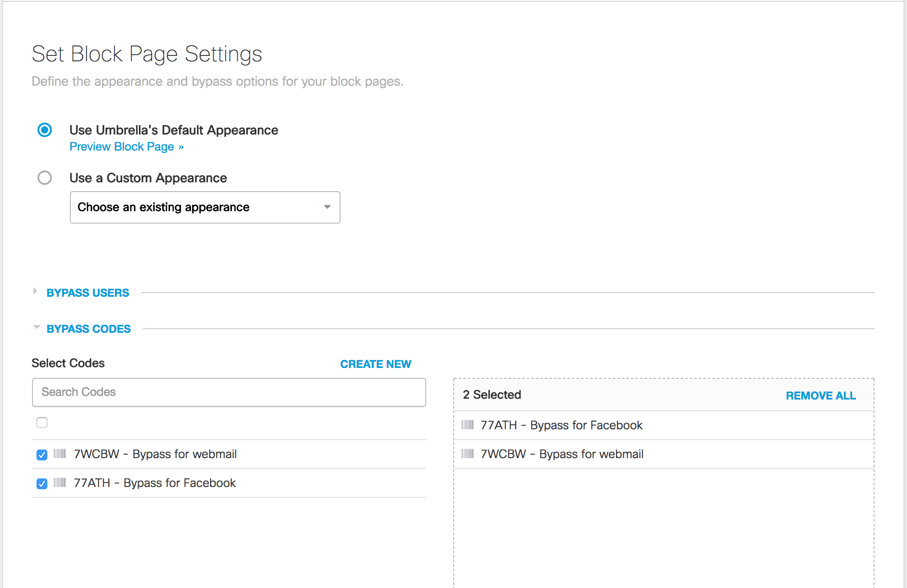The image size is (907, 588).
Task: Click '7WCBW - Bypass for webmail' label in Select Codes
Action: pyautogui.click(x=155, y=454)
